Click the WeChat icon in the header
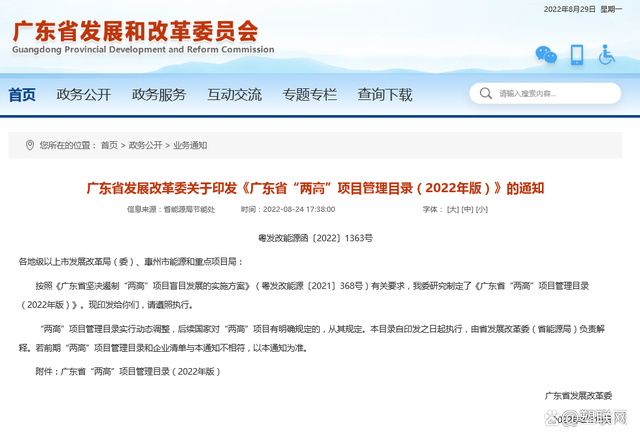The image size is (640, 440). pos(545,54)
